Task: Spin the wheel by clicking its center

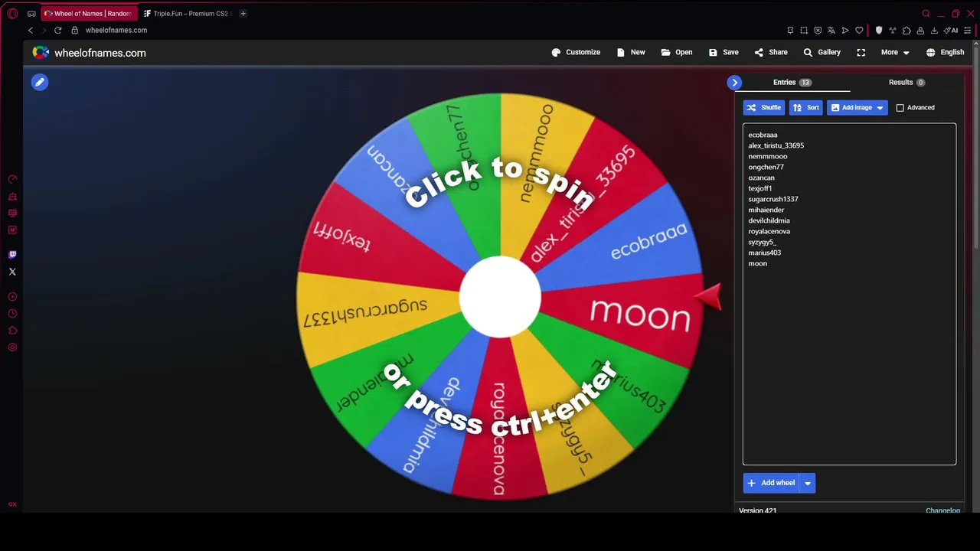Action: [x=500, y=297]
